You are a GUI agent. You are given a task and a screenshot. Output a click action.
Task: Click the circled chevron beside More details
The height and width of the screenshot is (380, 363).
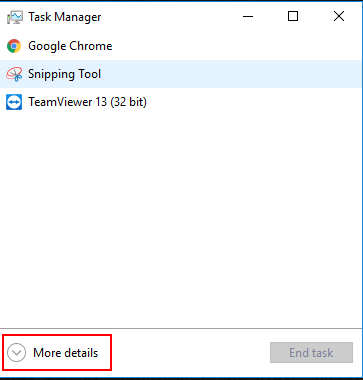(x=16, y=353)
